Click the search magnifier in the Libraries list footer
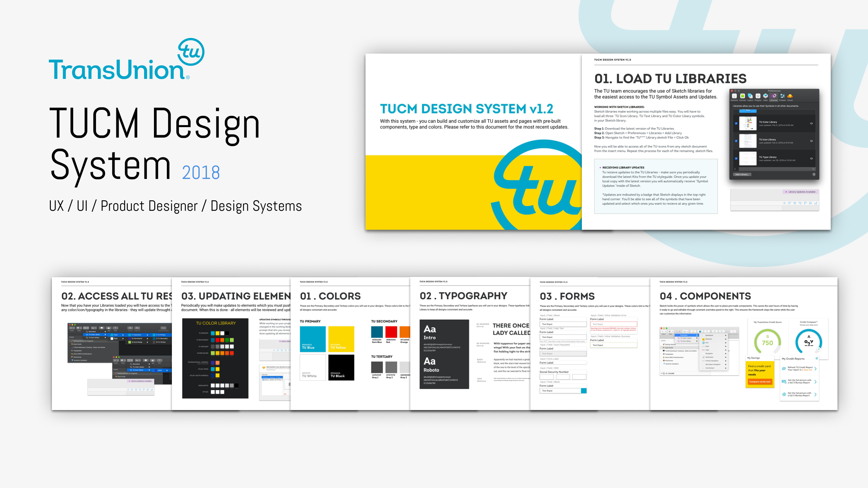 813,169
